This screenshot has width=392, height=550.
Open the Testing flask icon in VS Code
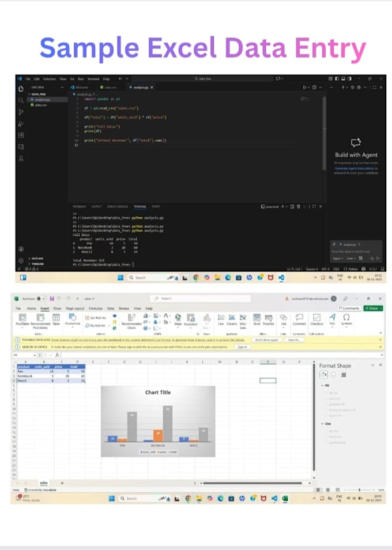[21, 158]
